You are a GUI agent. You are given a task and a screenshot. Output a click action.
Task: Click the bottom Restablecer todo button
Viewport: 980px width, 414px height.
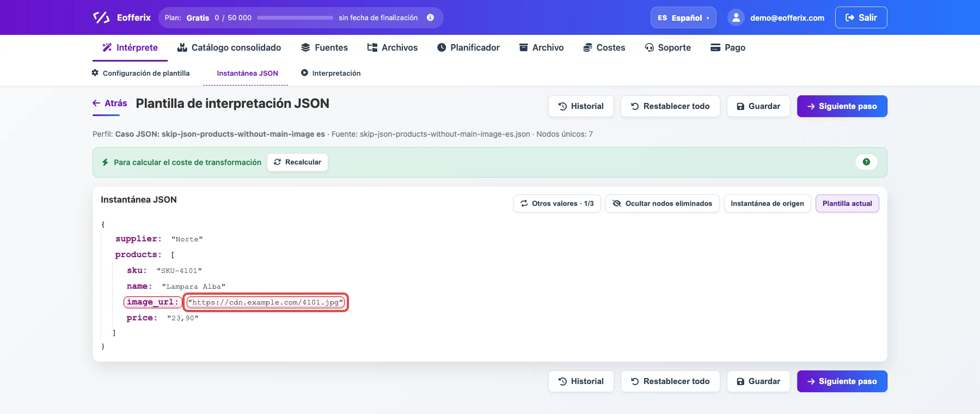[x=670, y=381]
